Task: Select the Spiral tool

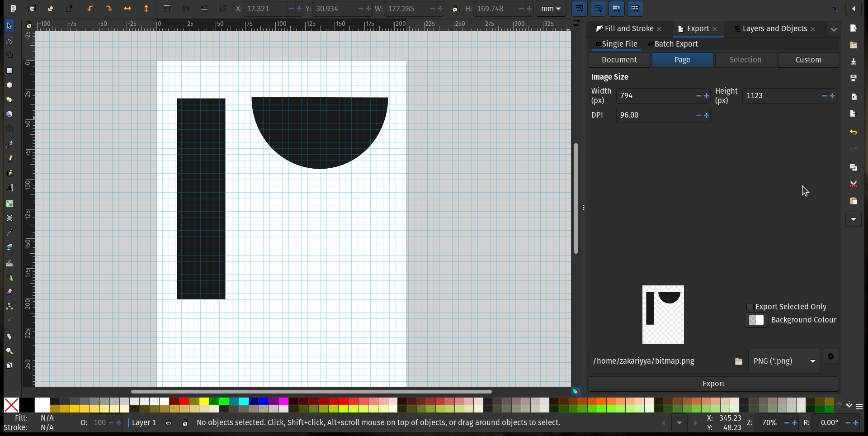Action: pyautogui.click(x=9, y=129)
